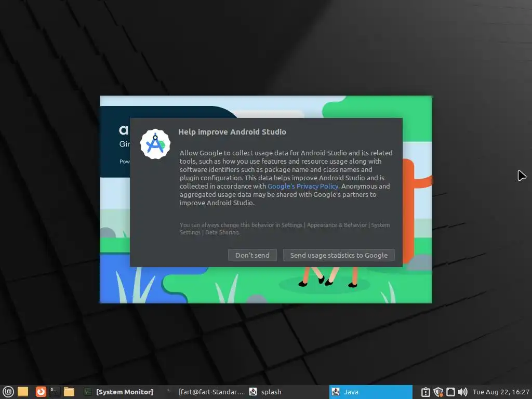Open the Linux Mint start menu
Screen dimensions: 532x399
pos(8,392)
